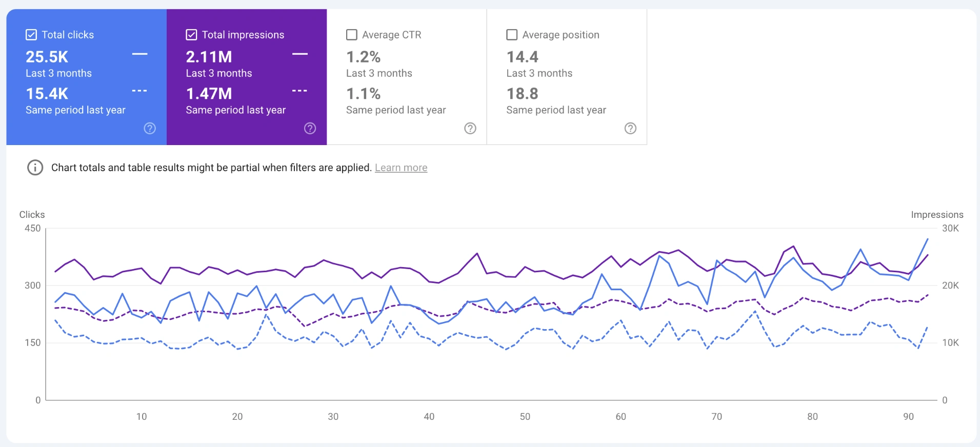Viewport: 980px width, 447px height.
Task: Enable the Average CTR checkbox
Action: [352, 35]
